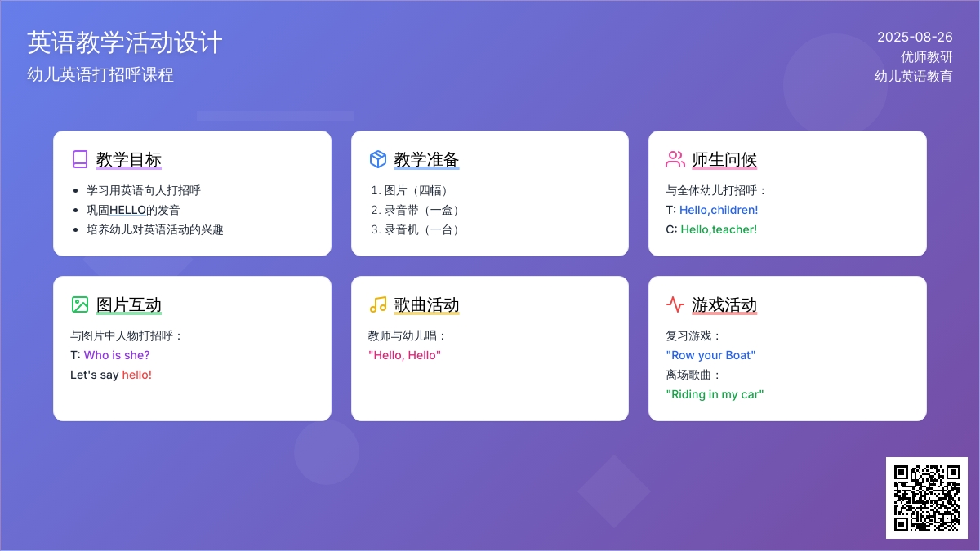
Task: Click the box icon beside 教学准备
Action: point(377,159)
